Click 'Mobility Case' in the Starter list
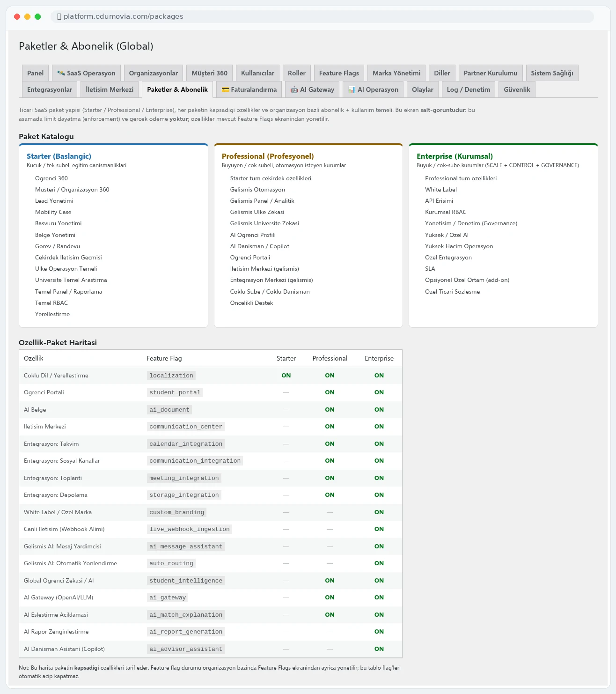616x694 pixels. (x=53, y=212)
